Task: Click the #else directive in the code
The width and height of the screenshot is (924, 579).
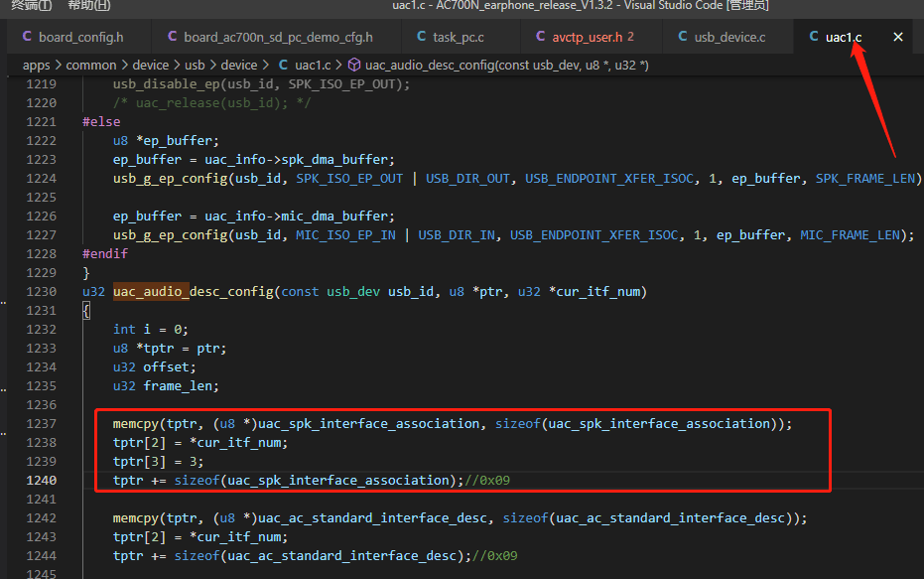Action: point(101,121)
